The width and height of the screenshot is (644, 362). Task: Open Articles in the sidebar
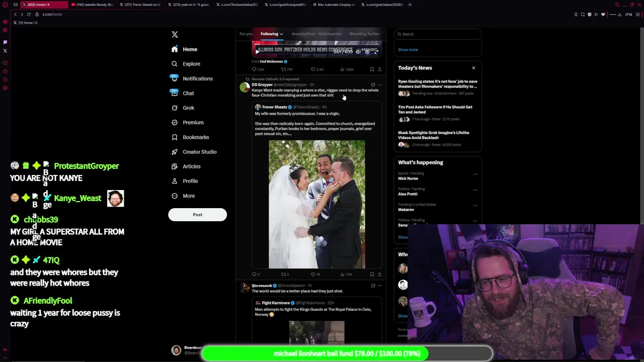(186, 166)
